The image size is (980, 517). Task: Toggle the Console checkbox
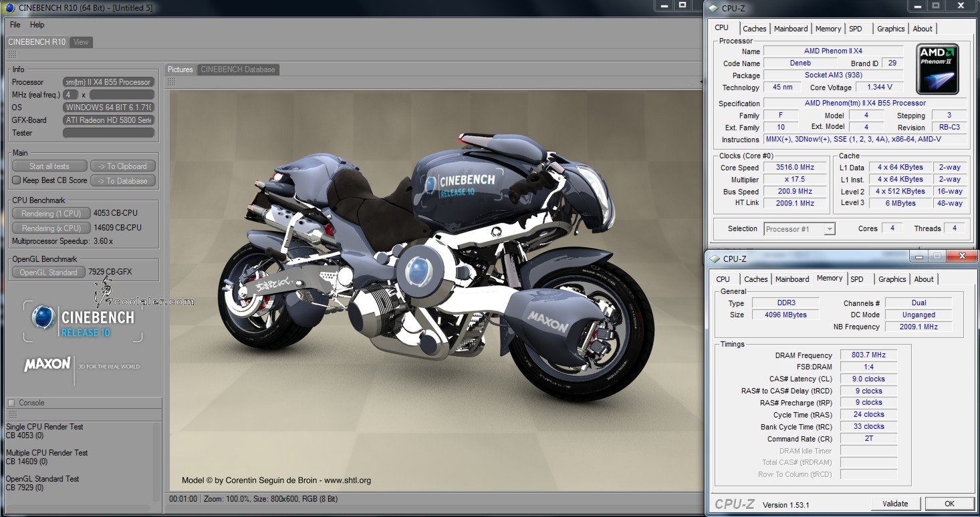(11, 403)
